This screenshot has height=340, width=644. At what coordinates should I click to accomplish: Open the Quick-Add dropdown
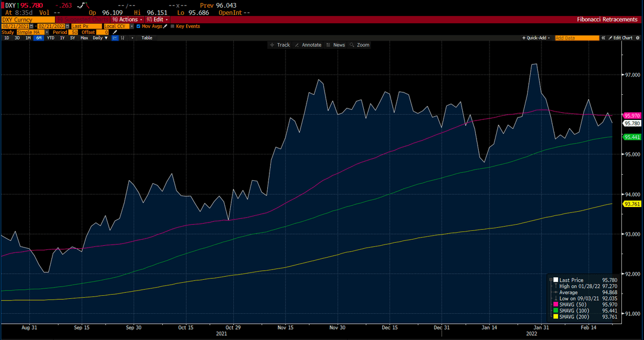coord(536,38)
